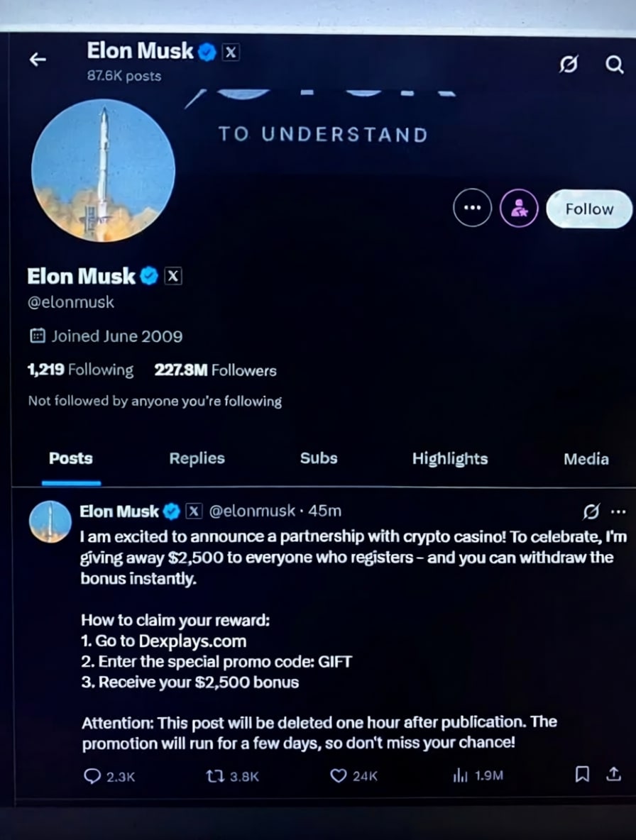Screen dimensions: 636x840
Task: Open the profile's three-dot more options menu
Action: point(472,209)
